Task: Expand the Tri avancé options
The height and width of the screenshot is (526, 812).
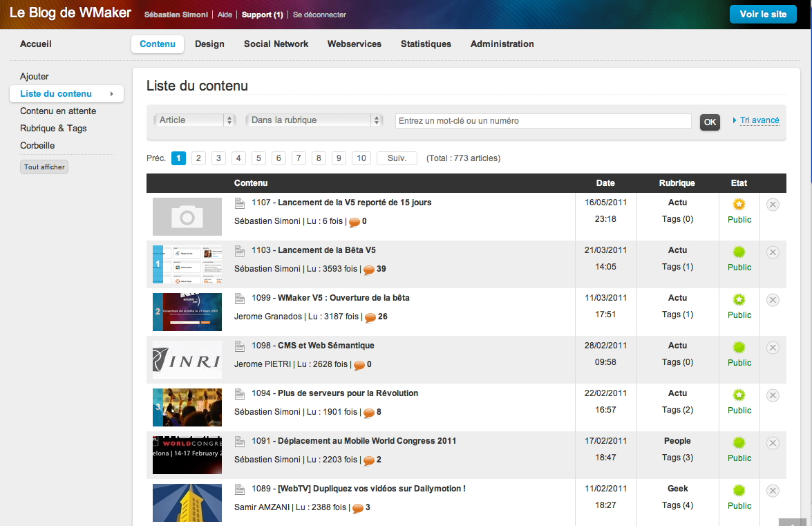Action: 759,120
